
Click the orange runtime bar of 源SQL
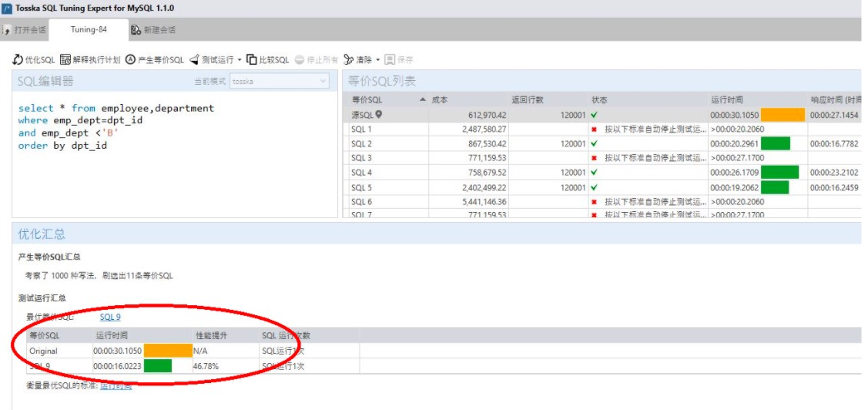[783, 115]
